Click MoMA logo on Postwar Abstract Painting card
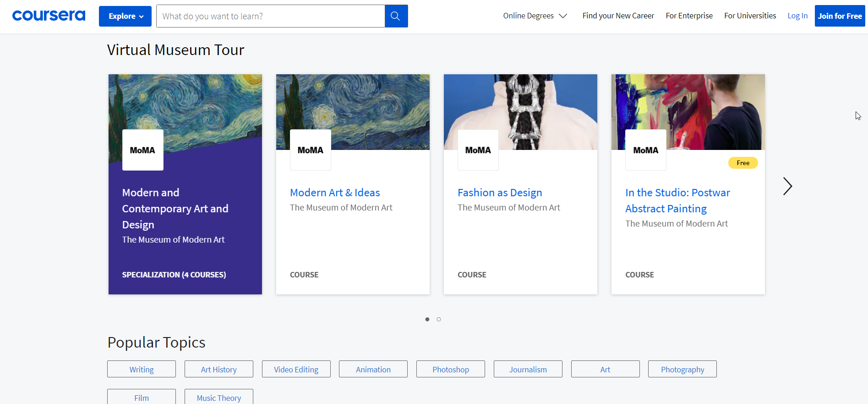Viewport: 868px width, 404px height. (x=646, y=150)
